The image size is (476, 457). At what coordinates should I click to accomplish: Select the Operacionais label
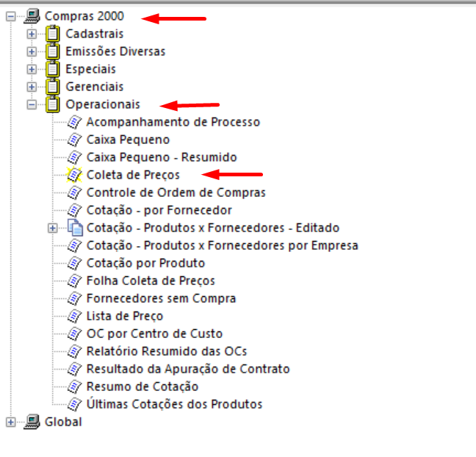pos(103,104)
